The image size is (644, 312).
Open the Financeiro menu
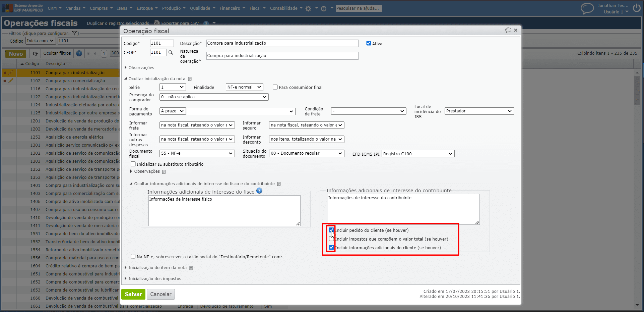(x=233, y=8)
